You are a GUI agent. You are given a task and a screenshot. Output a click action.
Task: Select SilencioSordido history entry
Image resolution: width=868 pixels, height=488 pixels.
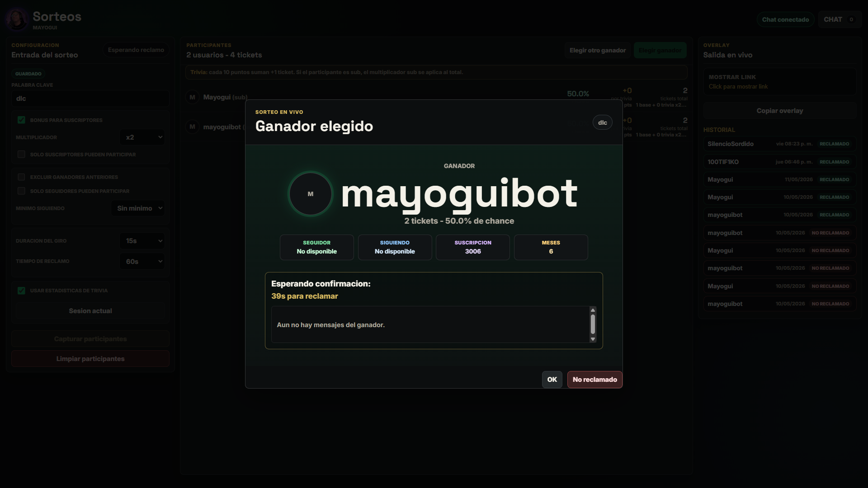(x=780, y=144)
